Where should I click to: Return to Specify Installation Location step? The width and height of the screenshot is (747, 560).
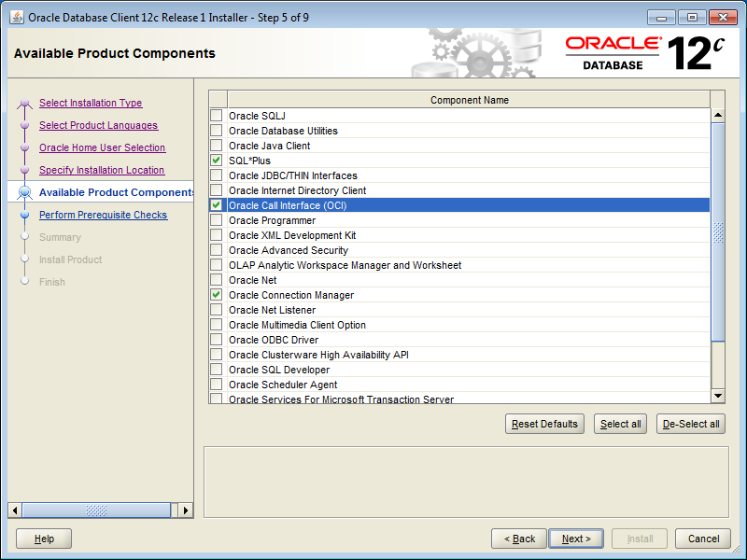point(102,170)
